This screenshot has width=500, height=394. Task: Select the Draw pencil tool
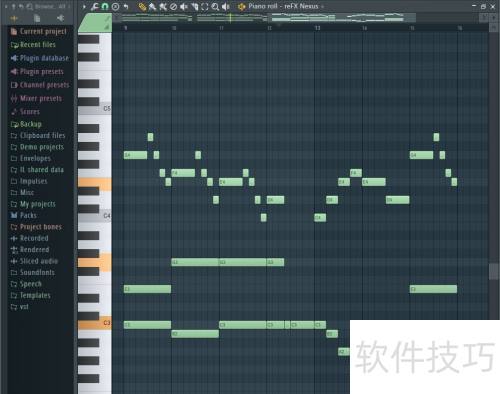click(x=142, y=6)
